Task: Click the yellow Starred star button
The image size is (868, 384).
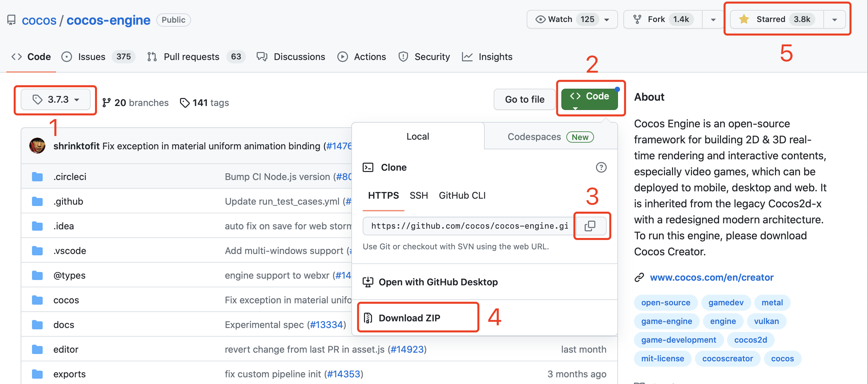Action: click(777, 20)
